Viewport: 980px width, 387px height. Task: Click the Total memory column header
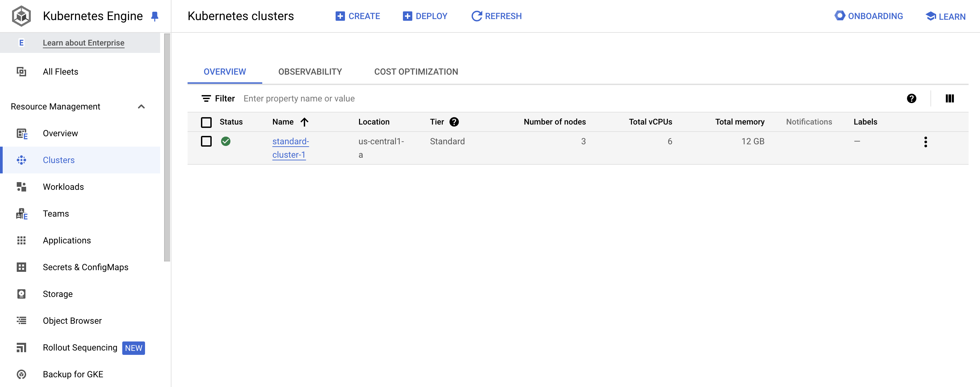click(x=740, y=122)
